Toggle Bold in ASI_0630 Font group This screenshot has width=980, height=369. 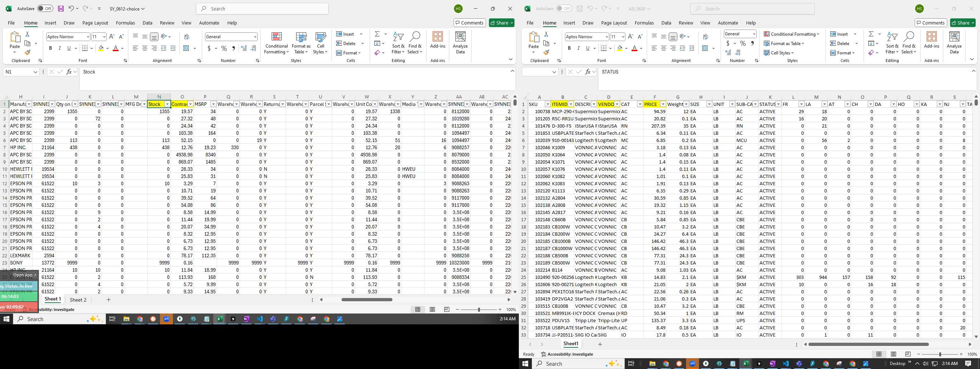coord(569,48)
